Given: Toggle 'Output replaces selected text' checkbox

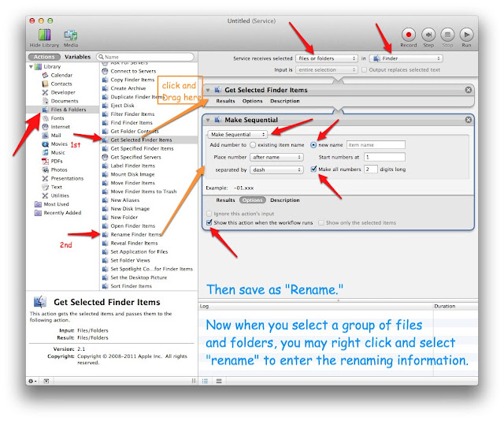Looking at the screenshot, I should coord(364,70).
